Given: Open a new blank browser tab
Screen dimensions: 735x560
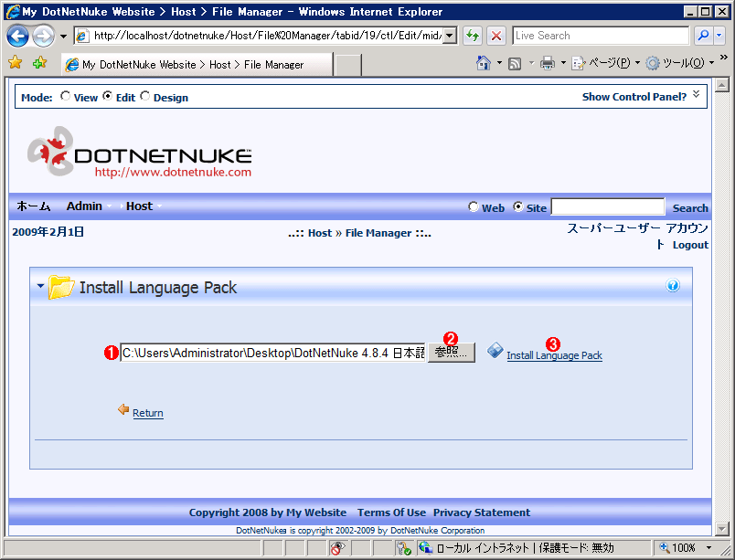Looking at the screenshot, I should tap(347, 65).
